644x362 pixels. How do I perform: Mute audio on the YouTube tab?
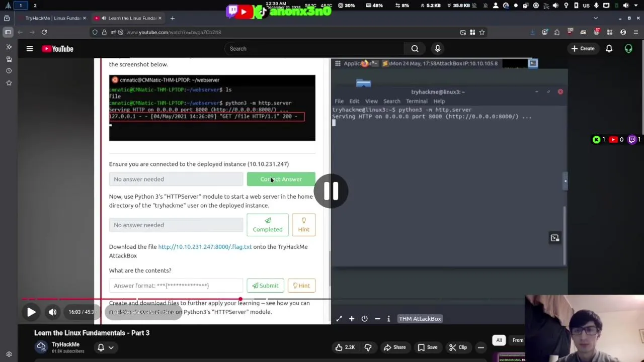click(104, 18)
